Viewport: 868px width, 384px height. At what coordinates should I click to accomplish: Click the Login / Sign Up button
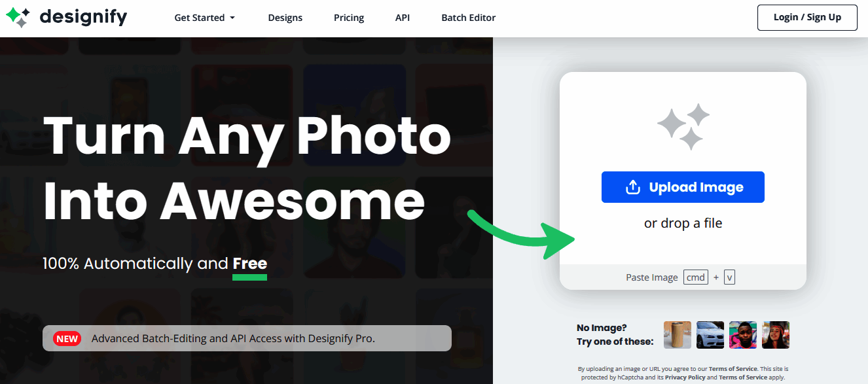[807, 18]
